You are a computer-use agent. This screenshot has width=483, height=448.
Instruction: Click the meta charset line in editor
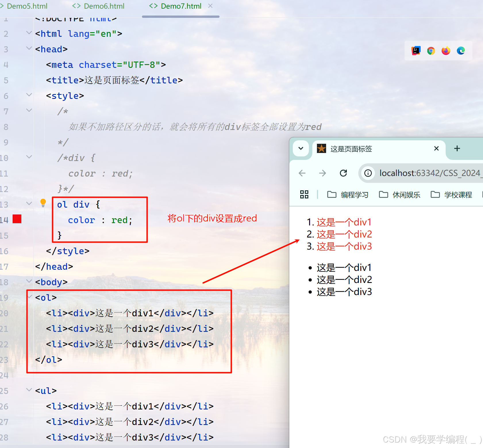pos(106,65)
